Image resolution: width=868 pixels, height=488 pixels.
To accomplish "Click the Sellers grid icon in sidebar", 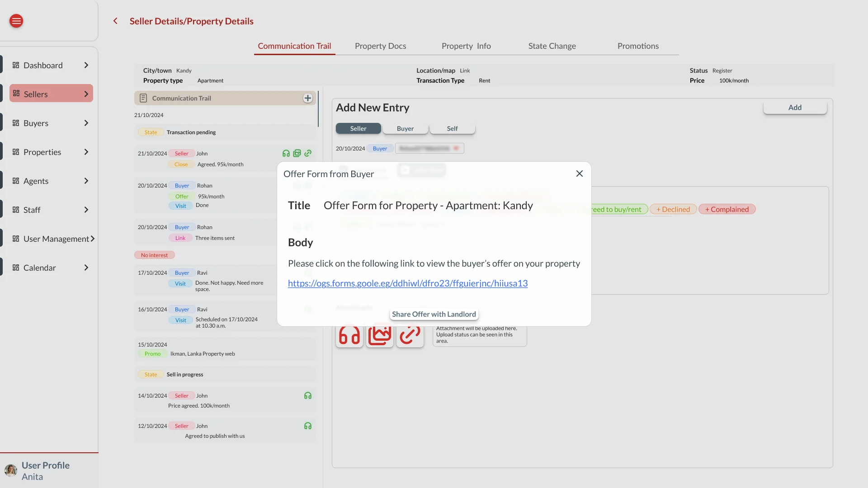I will tap(16, 94).
